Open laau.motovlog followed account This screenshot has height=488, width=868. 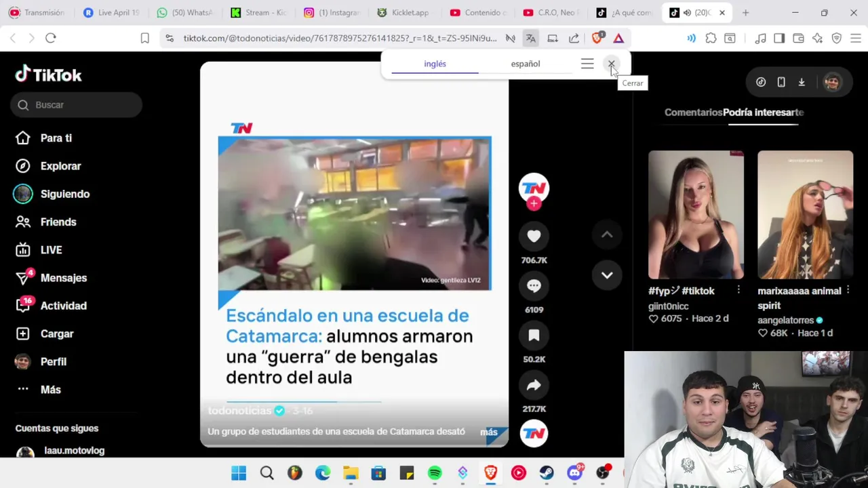click(74, 451)
